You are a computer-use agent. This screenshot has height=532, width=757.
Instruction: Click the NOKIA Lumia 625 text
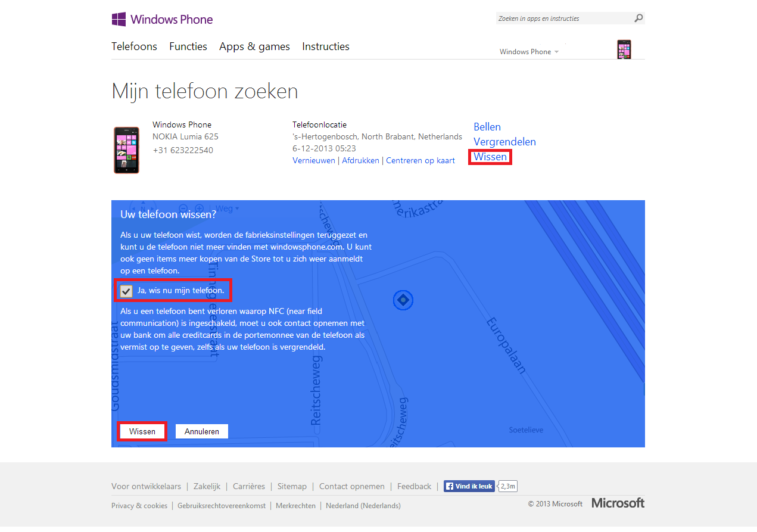(185, 136)
